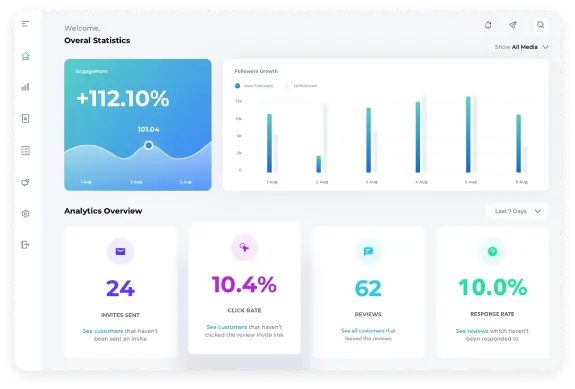Open the notifications bell
Viewport: 575px width, 389px height.
coord(488,25)
